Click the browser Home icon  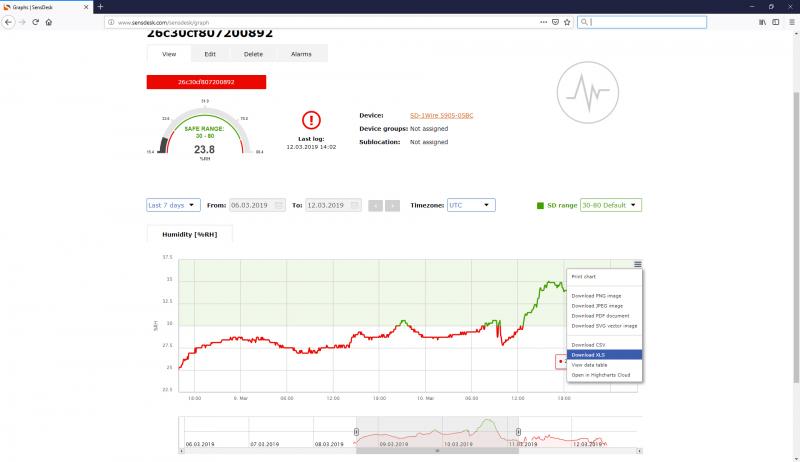click(48, 21)
